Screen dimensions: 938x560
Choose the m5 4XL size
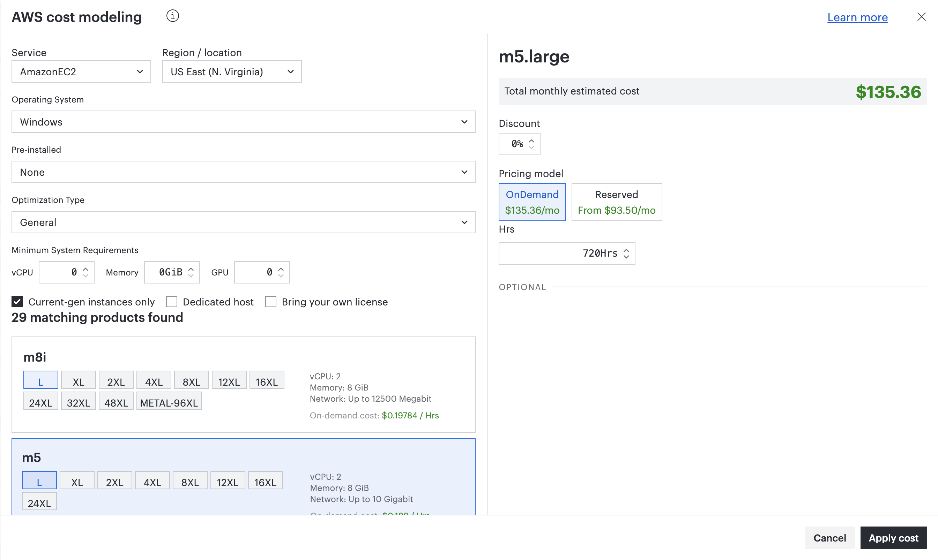(x=152, y=480)
